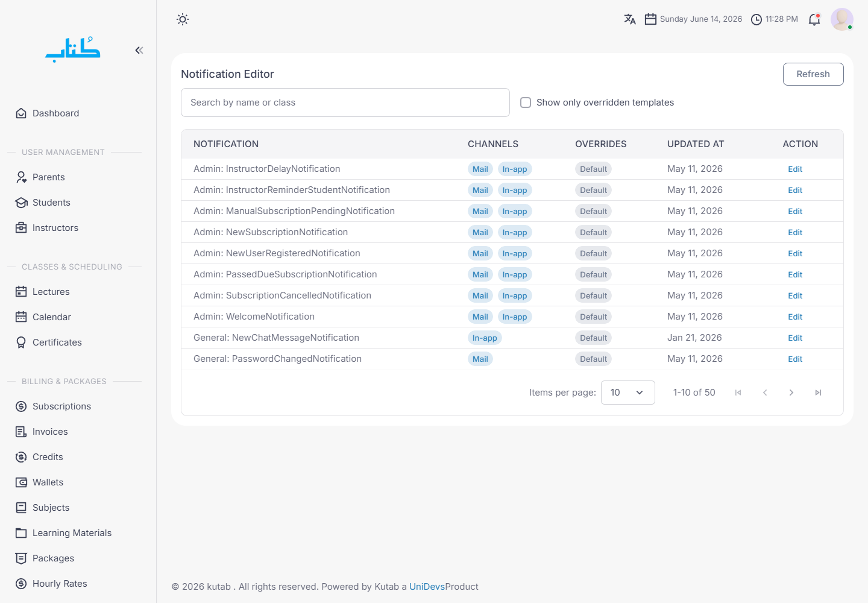This screenshot has width=868, height=603.
Task: Click the UPDATED AT column header
Action: tap(696, 144)
